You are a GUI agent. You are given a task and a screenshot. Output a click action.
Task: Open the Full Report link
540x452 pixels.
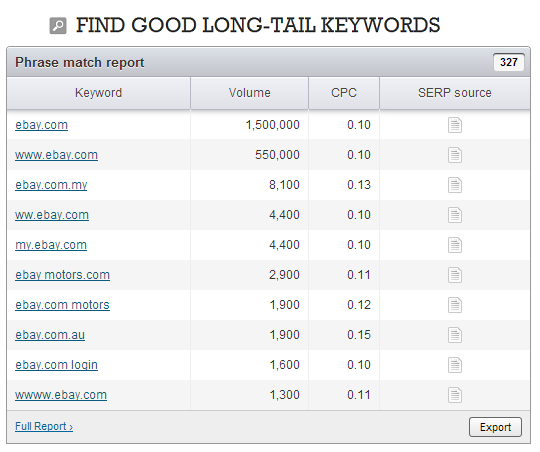44,427
